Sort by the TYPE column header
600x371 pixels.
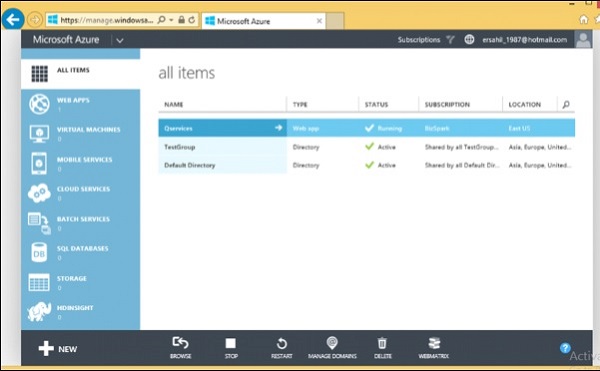(300, 104)
